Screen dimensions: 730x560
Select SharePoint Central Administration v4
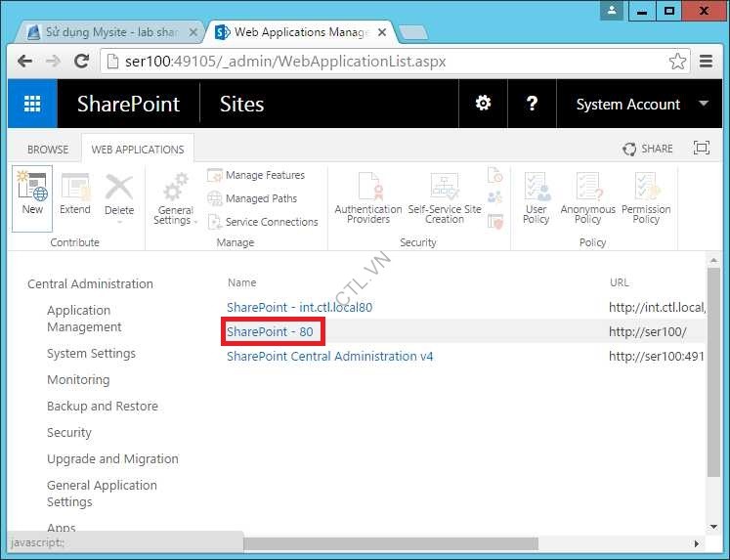click(329, 356)
